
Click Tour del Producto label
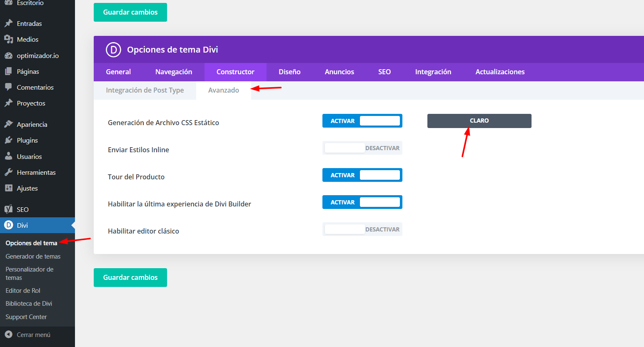click(136, 177)
